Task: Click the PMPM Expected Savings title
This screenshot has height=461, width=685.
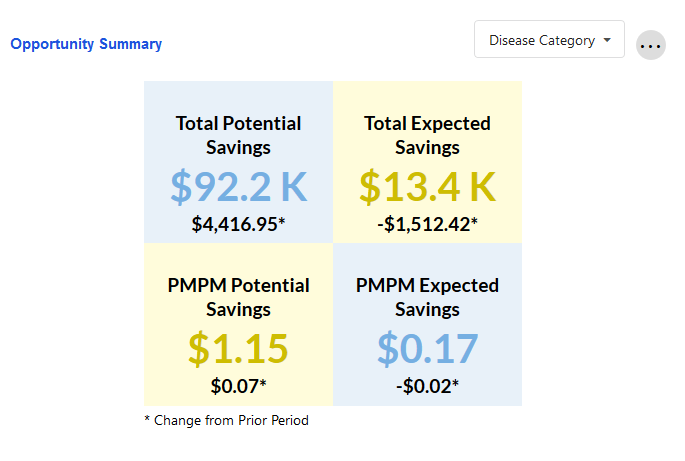Action: pos(427,297)
